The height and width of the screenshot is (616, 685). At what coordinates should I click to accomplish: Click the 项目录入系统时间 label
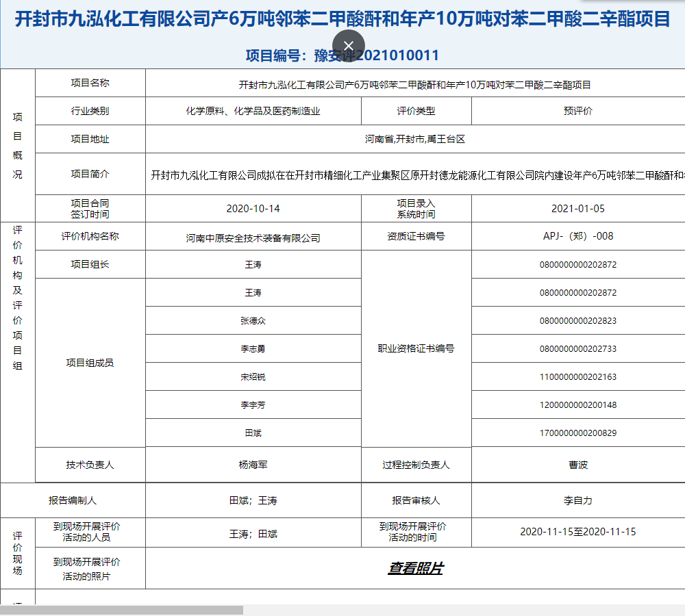416,209
